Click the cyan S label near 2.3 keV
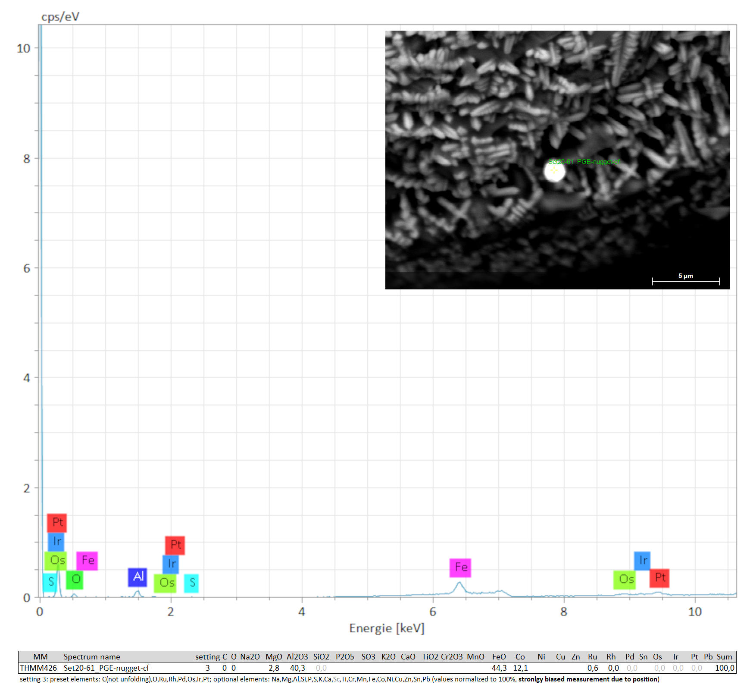Screen dimensions: 750x700 pyautogui.click(x=191, y=583)
